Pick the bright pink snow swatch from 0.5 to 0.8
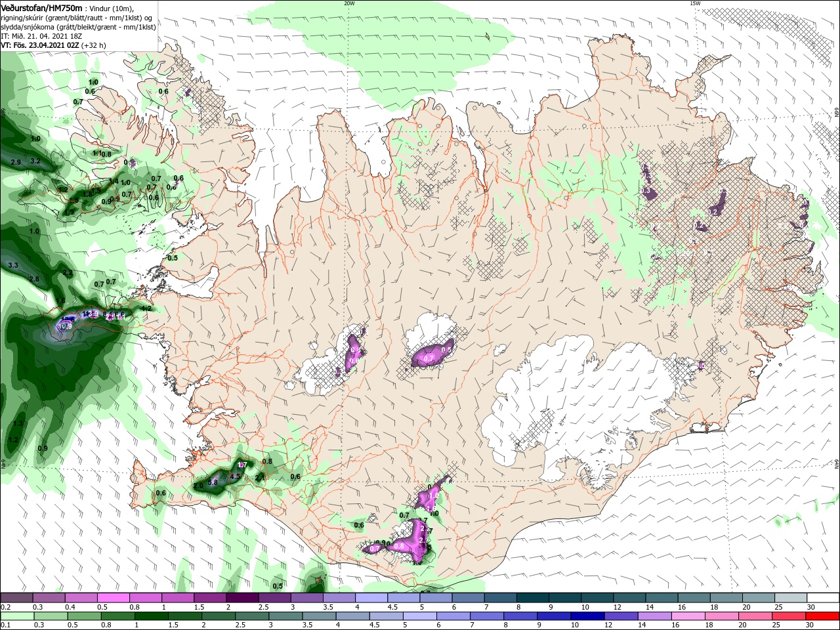Screen dimensions: 840x630 point(114,598)
